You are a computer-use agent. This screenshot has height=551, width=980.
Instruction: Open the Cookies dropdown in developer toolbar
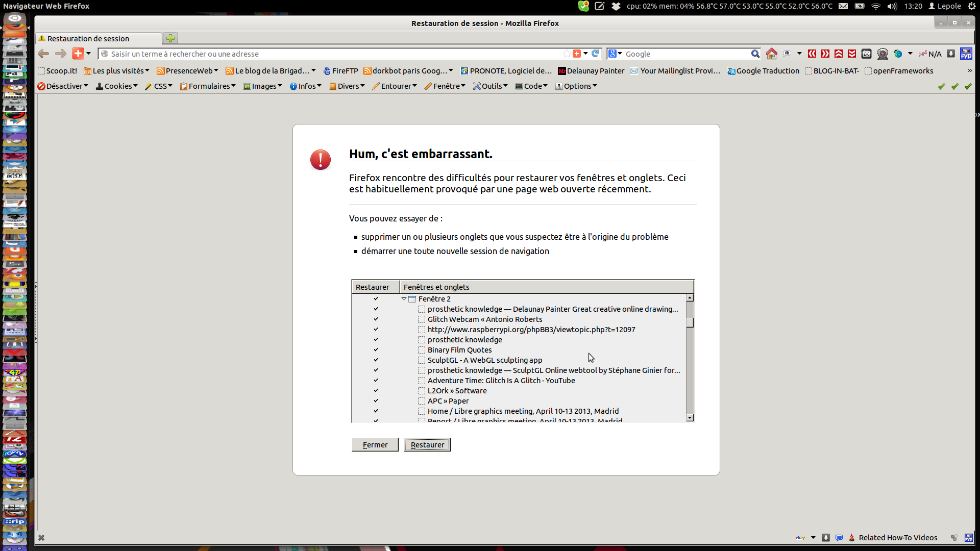click(117, 86)
